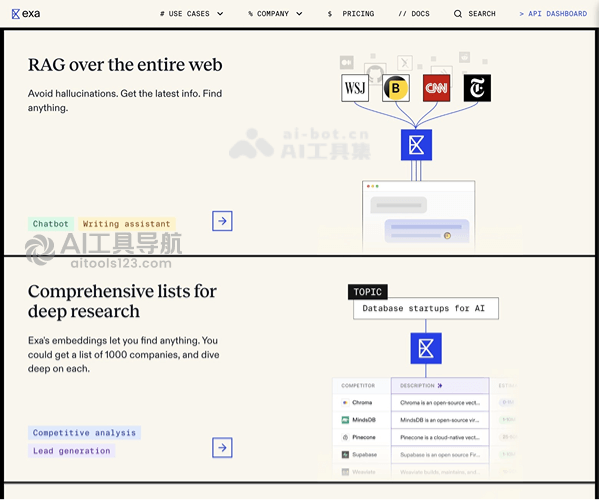This screenshot has height=500, width=600.
Task: Click the Chroma logo icon
Action: point(345,402)
